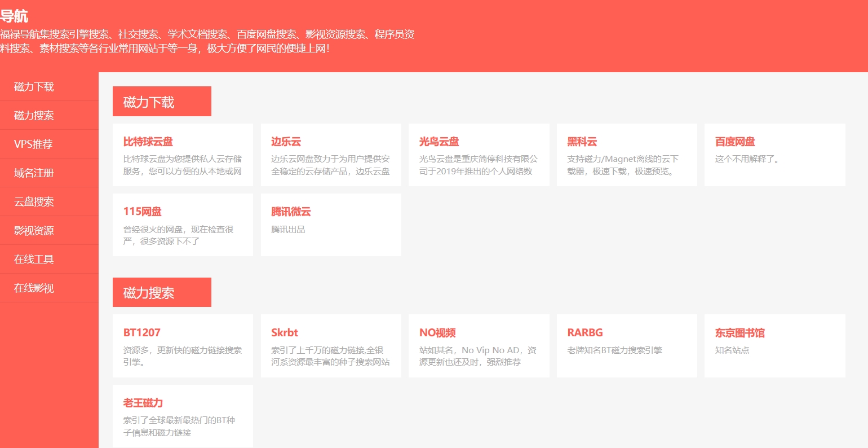
Task: Open the 边乐云 card
Action: (331, 155)
